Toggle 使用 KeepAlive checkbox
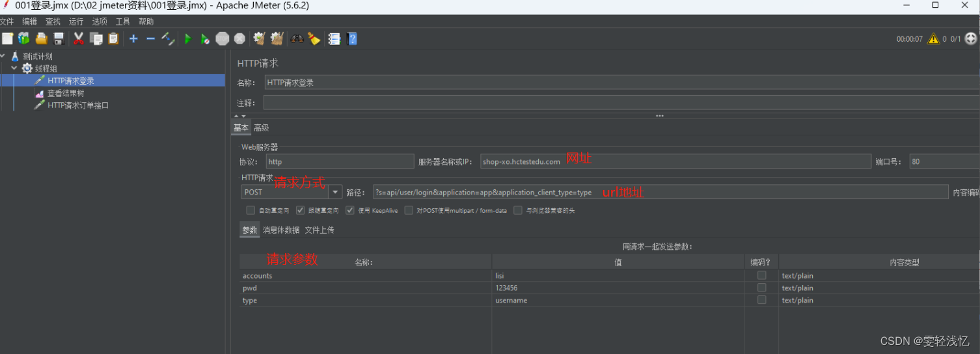The image size is (980, 354). [x=349, y=210]
